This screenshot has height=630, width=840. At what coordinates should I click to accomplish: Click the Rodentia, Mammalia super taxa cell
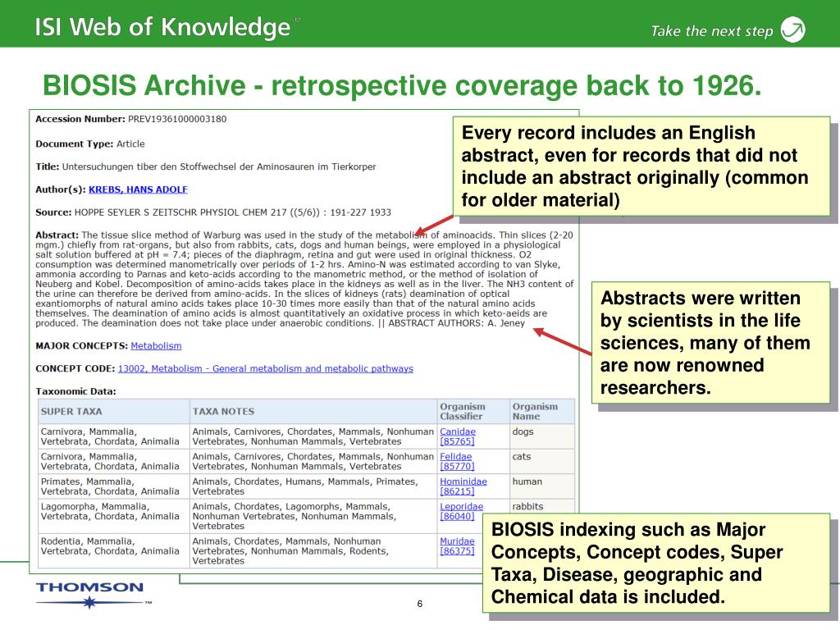(113, 550)
